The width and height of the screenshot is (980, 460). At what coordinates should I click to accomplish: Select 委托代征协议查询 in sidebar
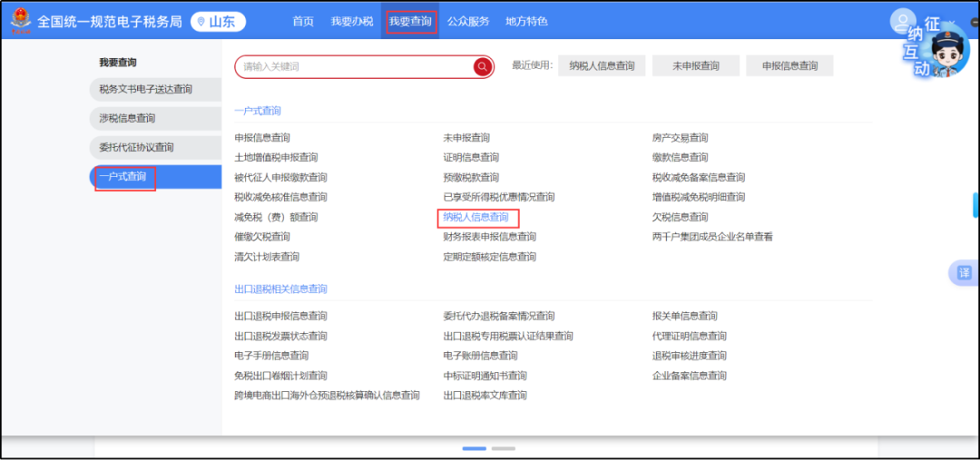156,148
